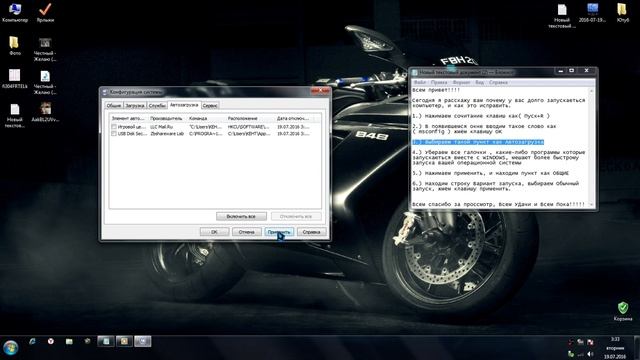Select the Корзина shield icon on desktop
This screenshot has height=360, width=640.
623,311
